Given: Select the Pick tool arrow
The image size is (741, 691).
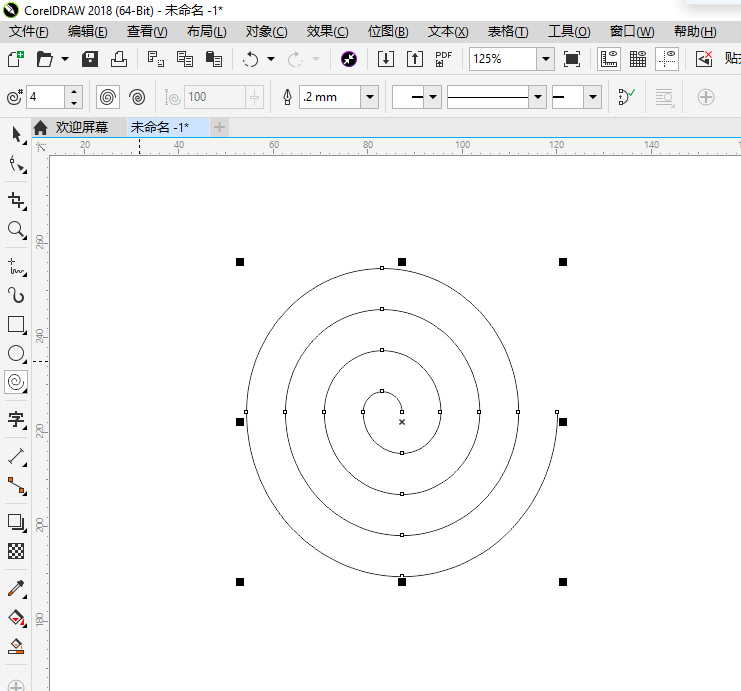Looking at the screenshot, I should pyautogui.click(x=16, y=135).
